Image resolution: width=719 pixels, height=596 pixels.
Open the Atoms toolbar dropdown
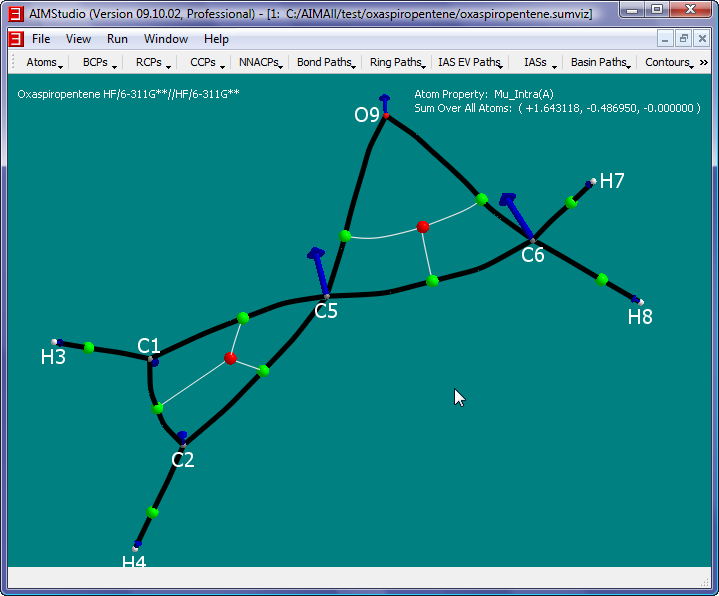pos(44,62)
